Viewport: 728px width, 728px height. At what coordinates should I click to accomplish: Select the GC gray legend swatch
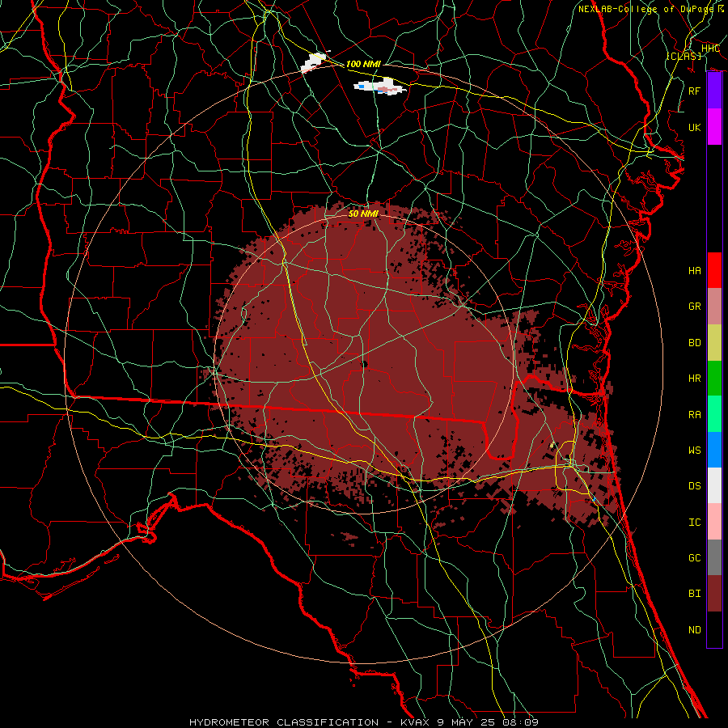(714, 557)
